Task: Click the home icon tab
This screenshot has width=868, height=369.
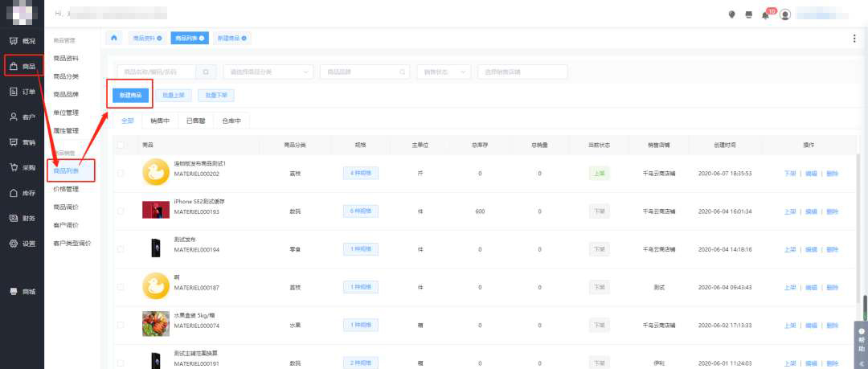Action: pyautogui.click(x=114, y=38)
